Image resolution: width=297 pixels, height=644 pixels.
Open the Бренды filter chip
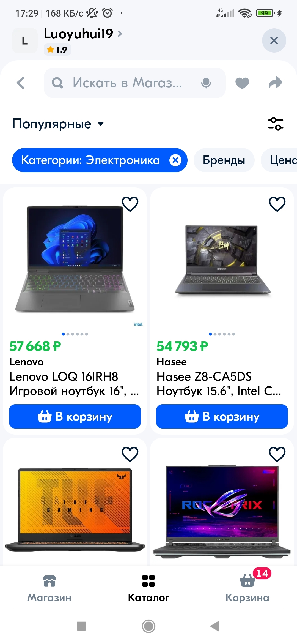click(x=224, y=160)
